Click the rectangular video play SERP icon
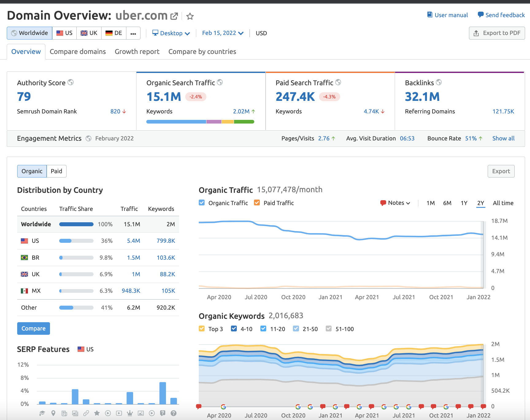The width and height of the screenshot is (530, 420). point(119,413)
